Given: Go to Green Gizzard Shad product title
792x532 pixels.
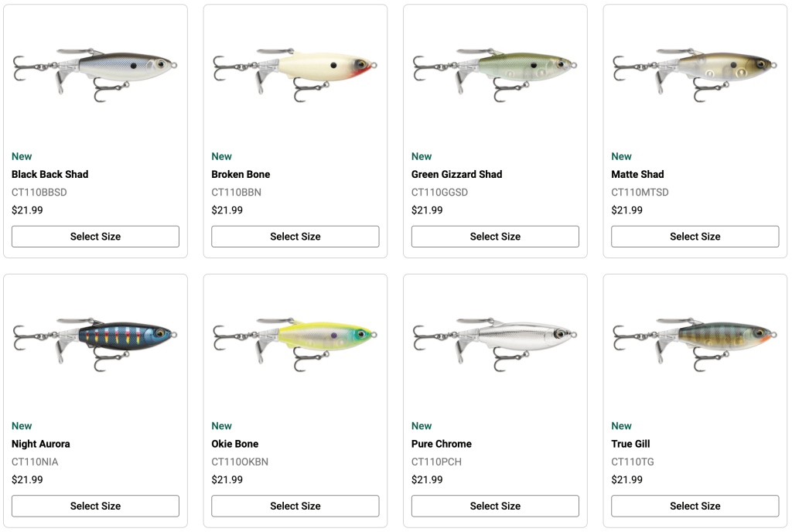Looking at the screenshot, I should coord(456,174).
